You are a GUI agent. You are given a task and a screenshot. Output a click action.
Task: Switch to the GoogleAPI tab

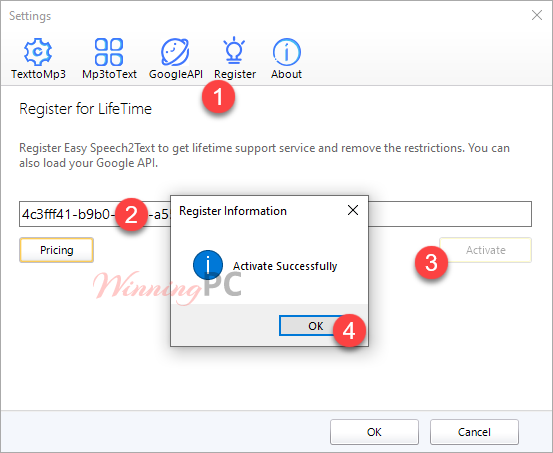pos(176,59)
